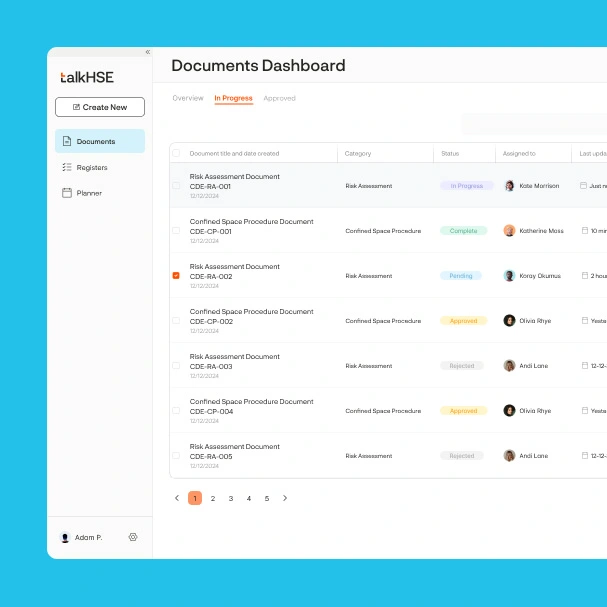
Task: Open Risk Assessment Document CDE-RA-005
Action: pyautogui.click(x=235, y=451)
